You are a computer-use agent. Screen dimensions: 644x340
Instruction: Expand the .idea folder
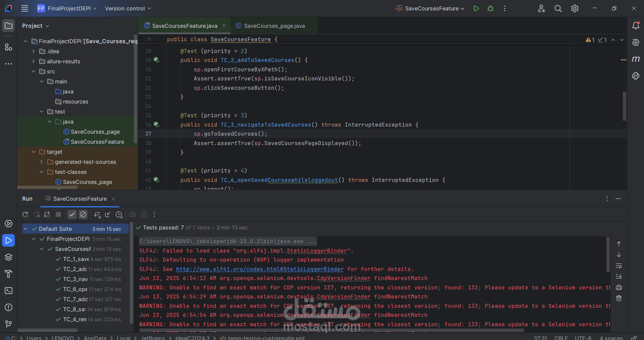click(x=33, y=51)
